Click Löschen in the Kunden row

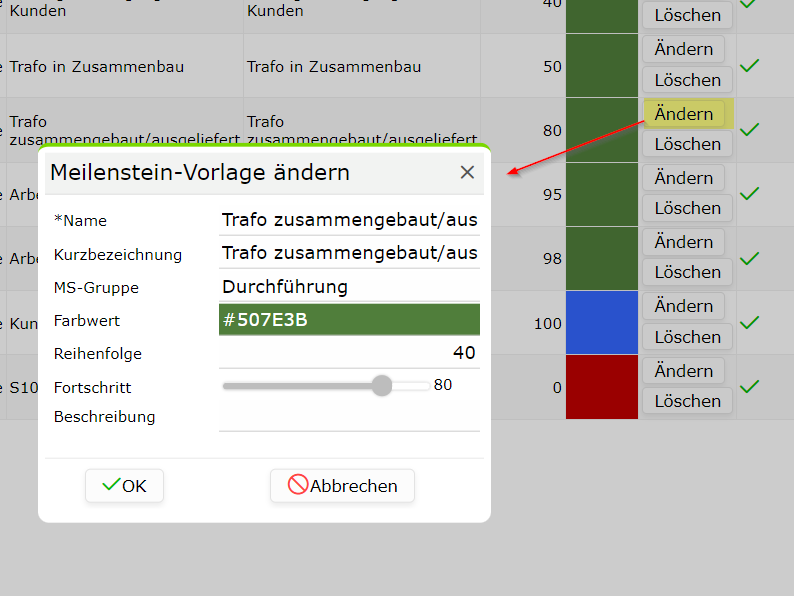687,15
